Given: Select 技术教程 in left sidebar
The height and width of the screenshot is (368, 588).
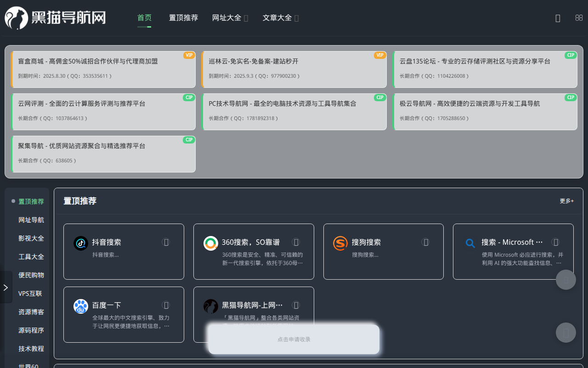Looking at the screenshot, I should click(31, 349).
